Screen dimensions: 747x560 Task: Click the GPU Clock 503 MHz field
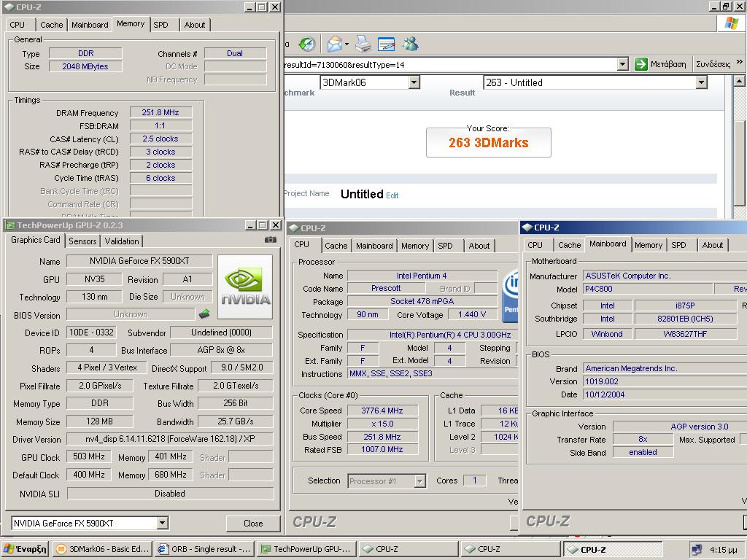pyautogui.click(x=88, y=456)
